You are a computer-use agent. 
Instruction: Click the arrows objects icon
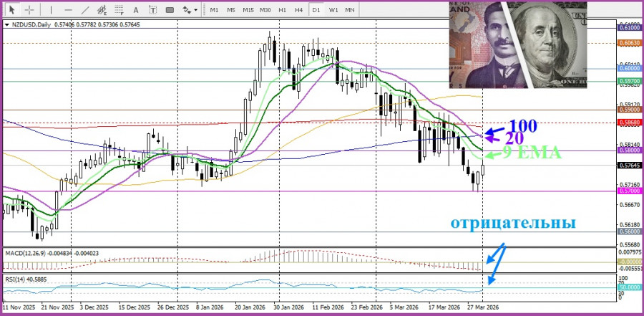coord(187,9)
